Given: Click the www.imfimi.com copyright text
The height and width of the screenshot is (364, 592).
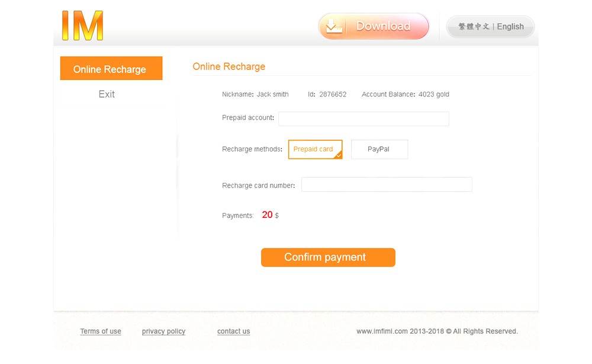Looking at the screenshot, I should (x=437, y=331).
